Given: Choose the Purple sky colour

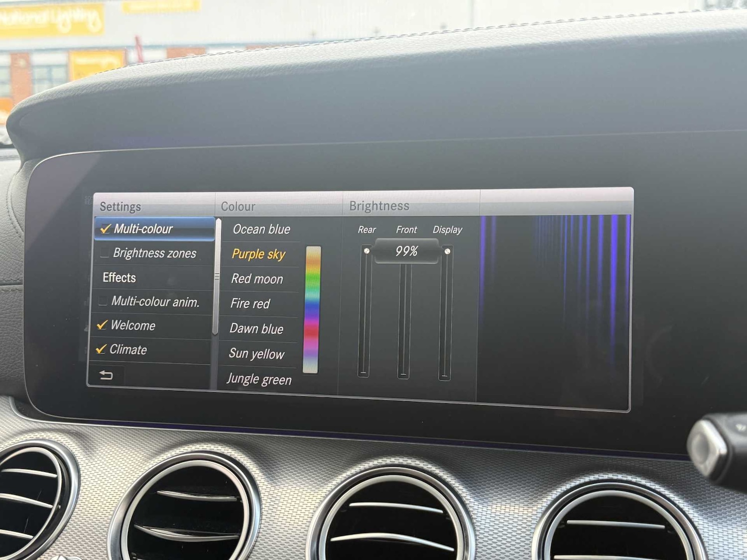Looking at the screenshot, I should [258, 254].
